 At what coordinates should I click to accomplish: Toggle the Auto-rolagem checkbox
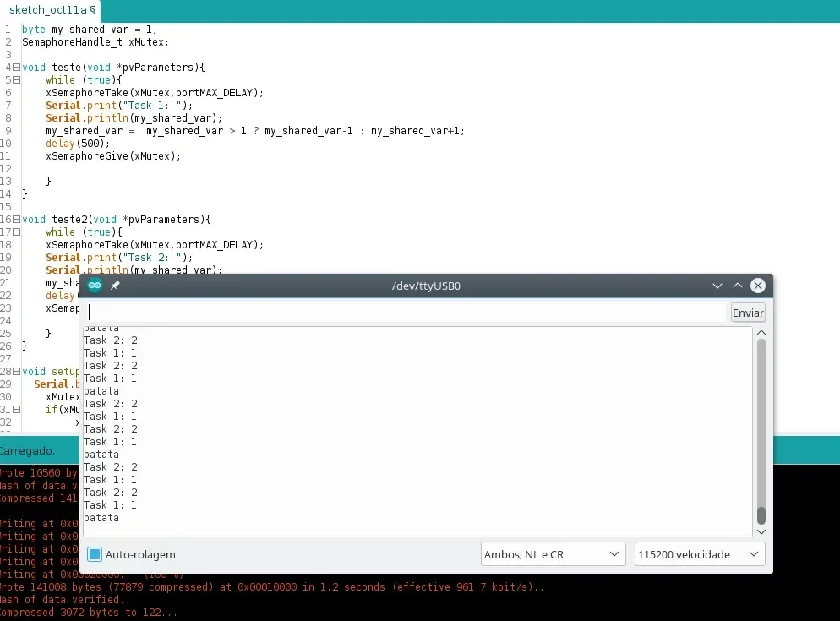click(95, 554)
